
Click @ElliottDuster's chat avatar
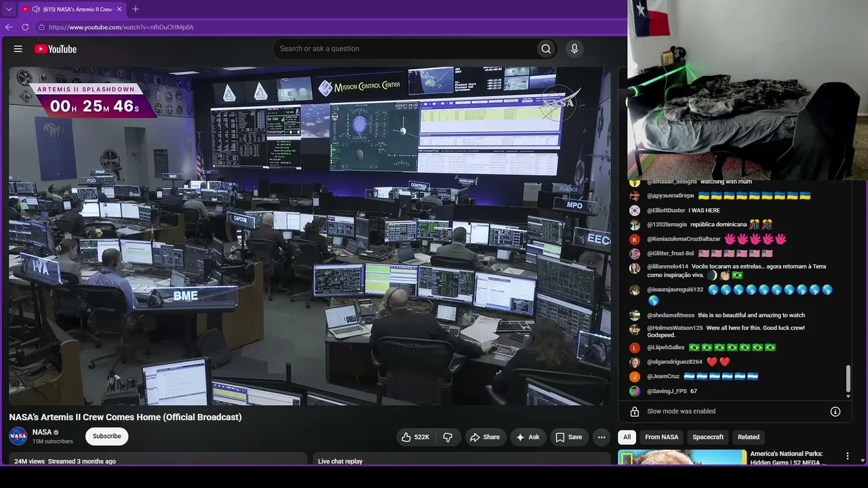coord(635,211)
